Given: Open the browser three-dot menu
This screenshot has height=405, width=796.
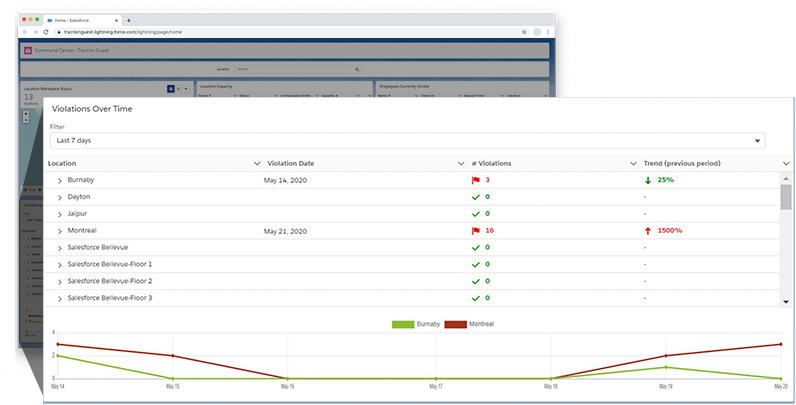Looking at the screenshot, I should point(548,31).
